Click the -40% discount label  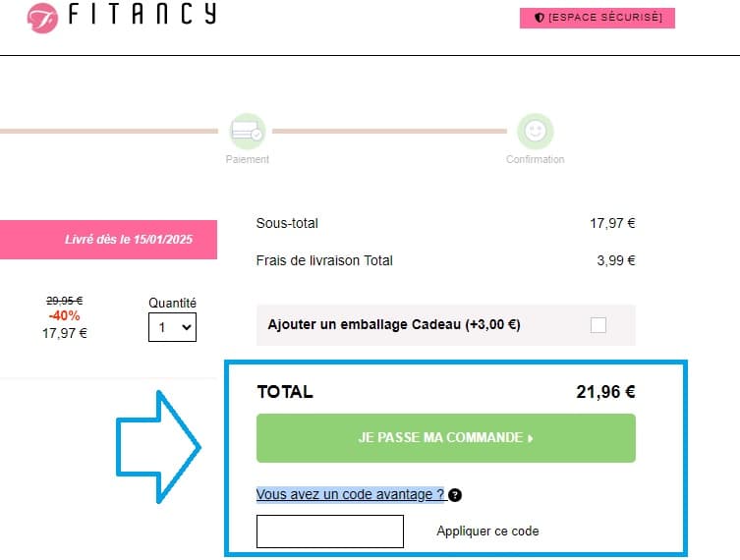click(64, 316)
